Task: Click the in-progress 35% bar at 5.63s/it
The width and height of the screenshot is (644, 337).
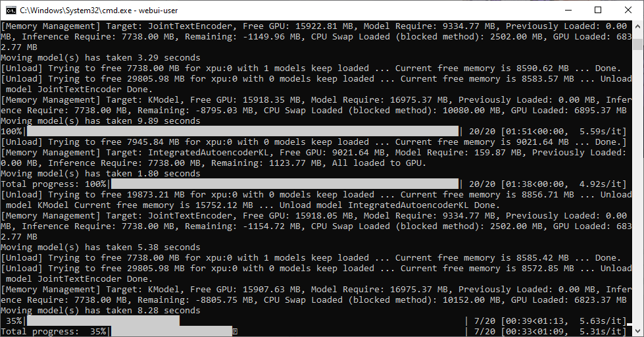Action: click(103, 321)
